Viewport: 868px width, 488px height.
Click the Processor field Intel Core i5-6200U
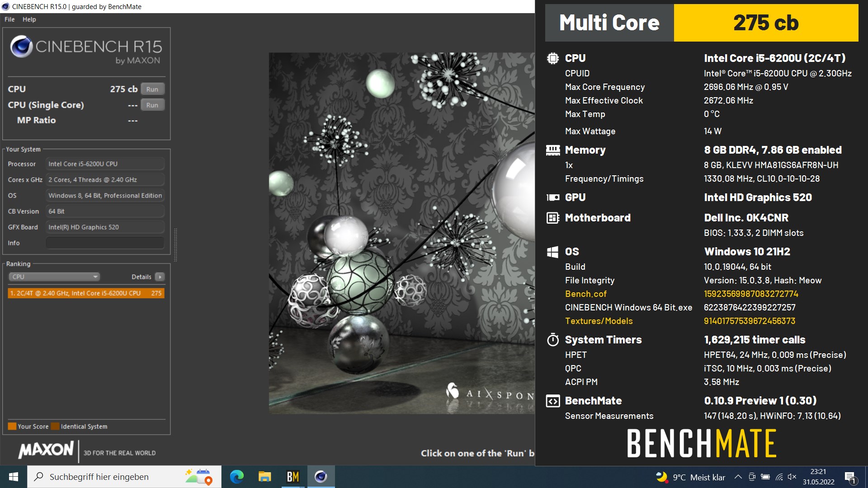[x=105, y=164]
